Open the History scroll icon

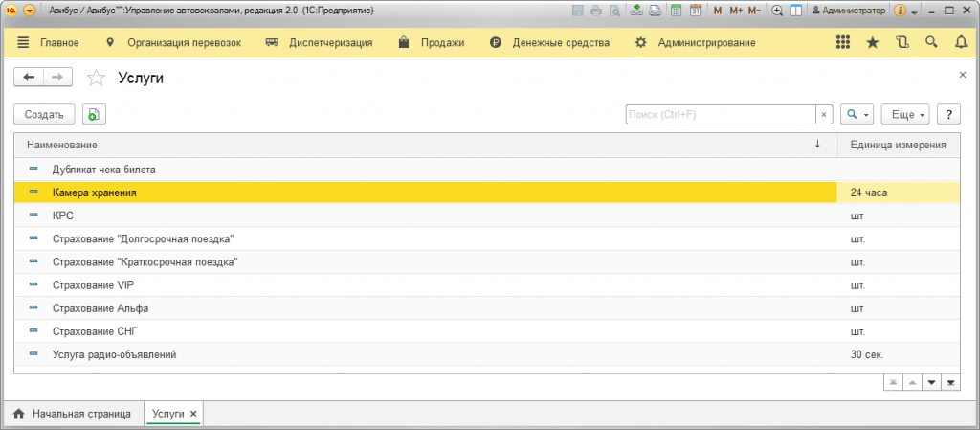[x=902, y=43]
